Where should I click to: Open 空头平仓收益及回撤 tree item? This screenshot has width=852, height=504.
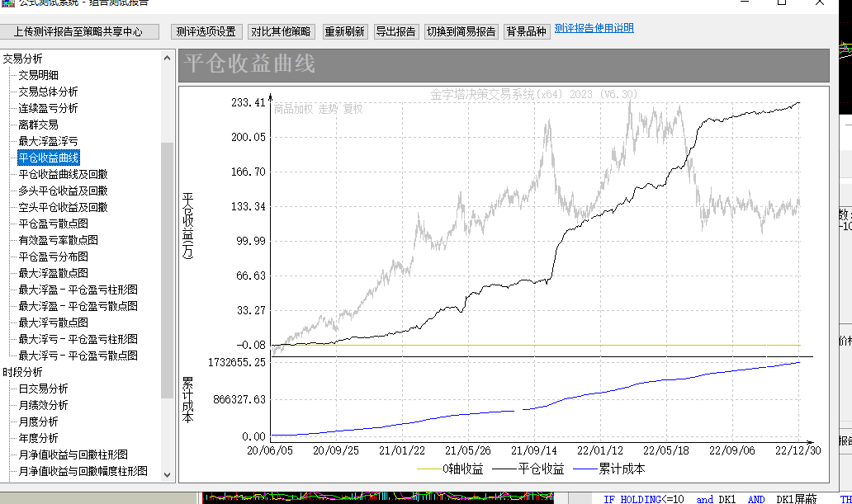(63, 208)
